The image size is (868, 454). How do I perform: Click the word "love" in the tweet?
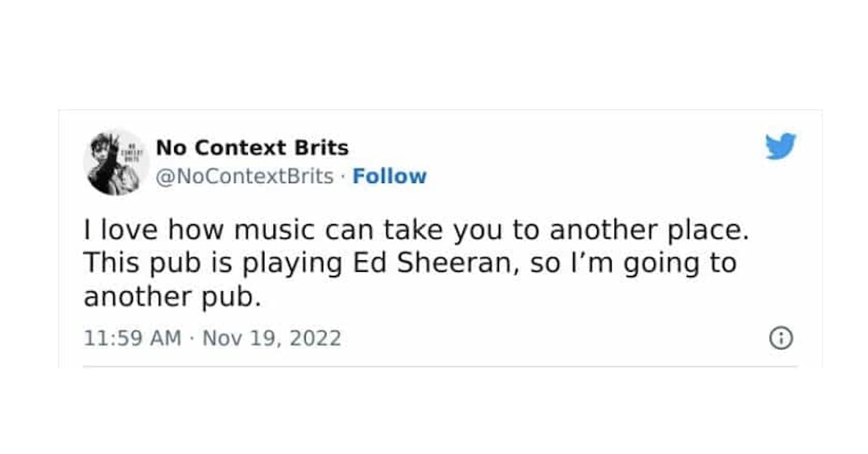tap(130, 230)
